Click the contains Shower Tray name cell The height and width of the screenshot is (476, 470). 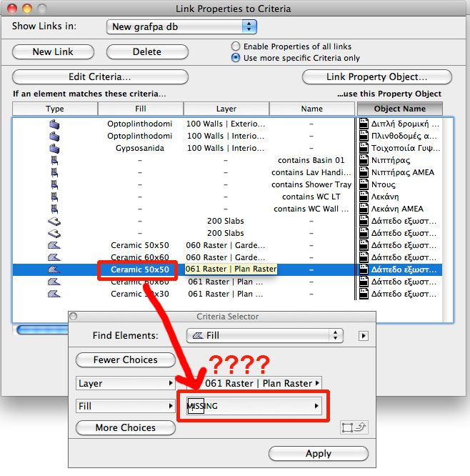pyautogui.click(x=311, y=184)
